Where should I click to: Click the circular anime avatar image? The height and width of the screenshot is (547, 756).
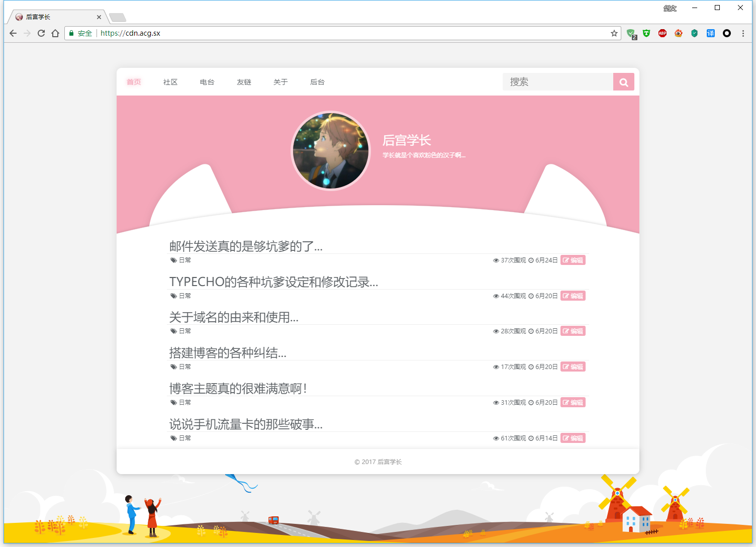click(x=331, y=151)
